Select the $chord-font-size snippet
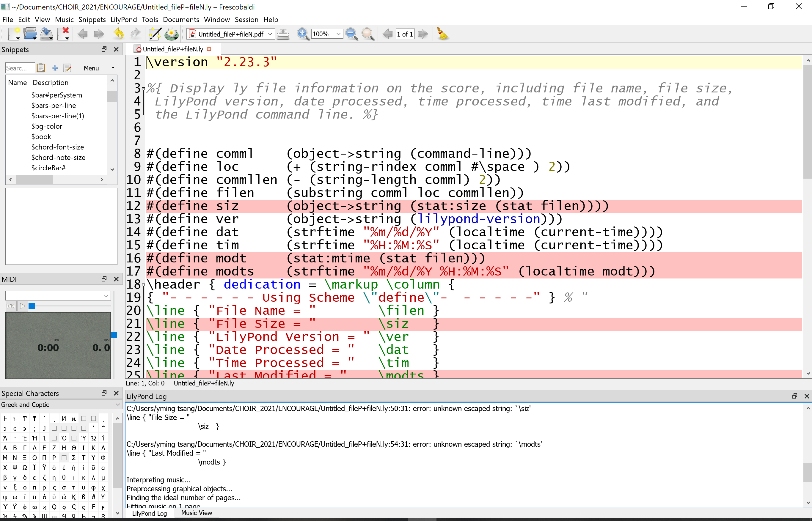Viewport: 812px width, 521px height. pyautogui.click(x=58, y=147)
